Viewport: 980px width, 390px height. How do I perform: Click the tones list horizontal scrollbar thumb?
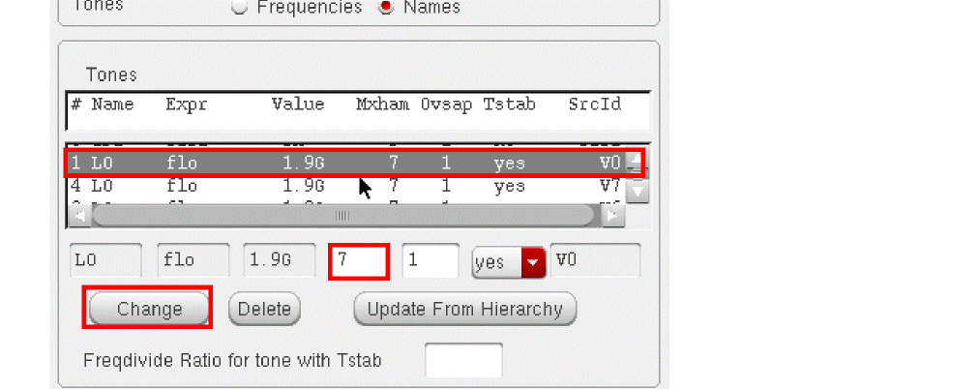pos(343,215)
